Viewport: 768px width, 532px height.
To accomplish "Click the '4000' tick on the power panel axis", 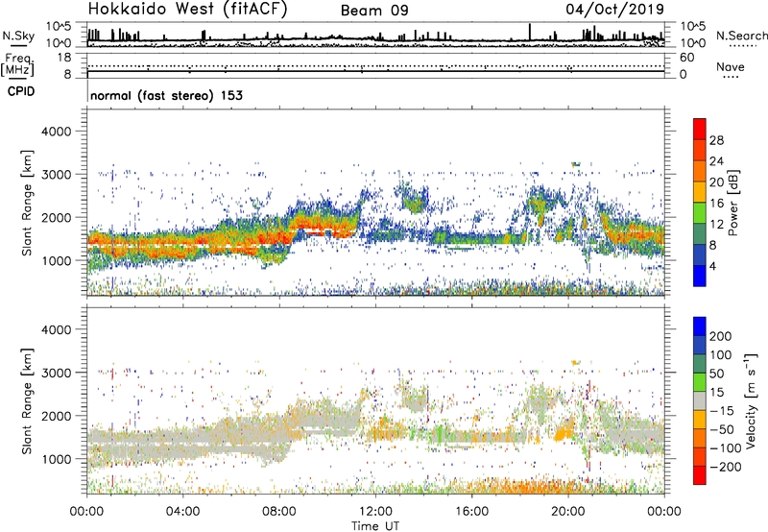I will [x=56, y=132].
